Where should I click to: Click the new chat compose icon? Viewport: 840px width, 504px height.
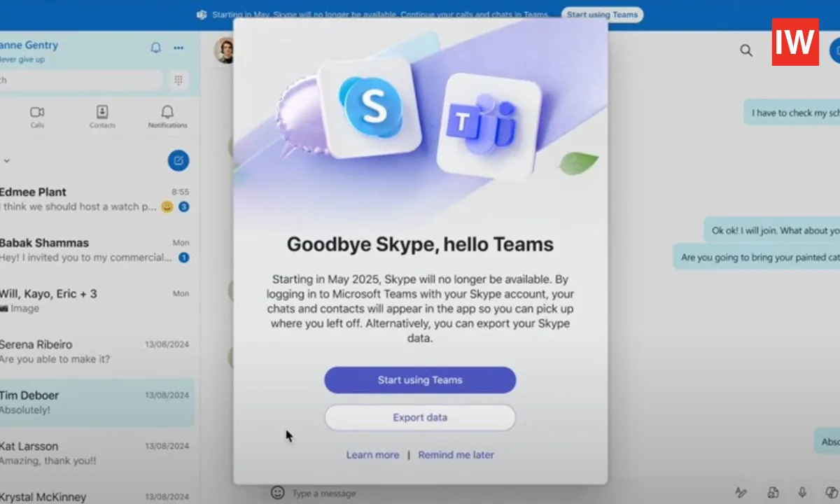(178, 161)
